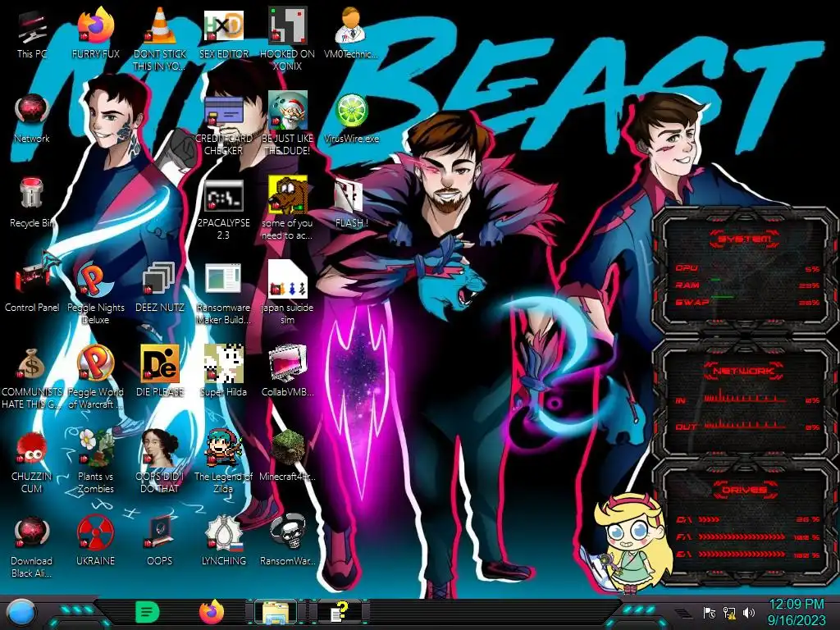Select the Ransomware Maker Build... icon
The image size is (840, 630).
point(223,294)
